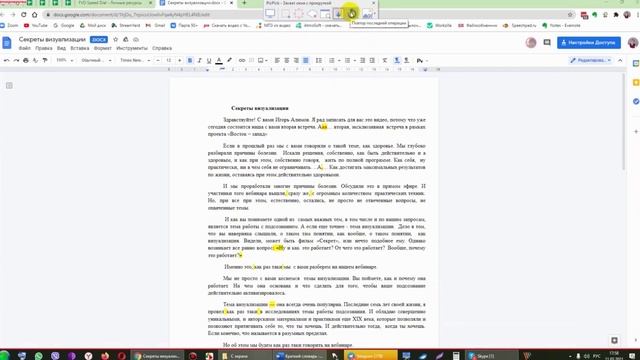Screen dimensions: 640x360
Task: Center-align the text
Action: pyautogui.click(x=287, y=60)
